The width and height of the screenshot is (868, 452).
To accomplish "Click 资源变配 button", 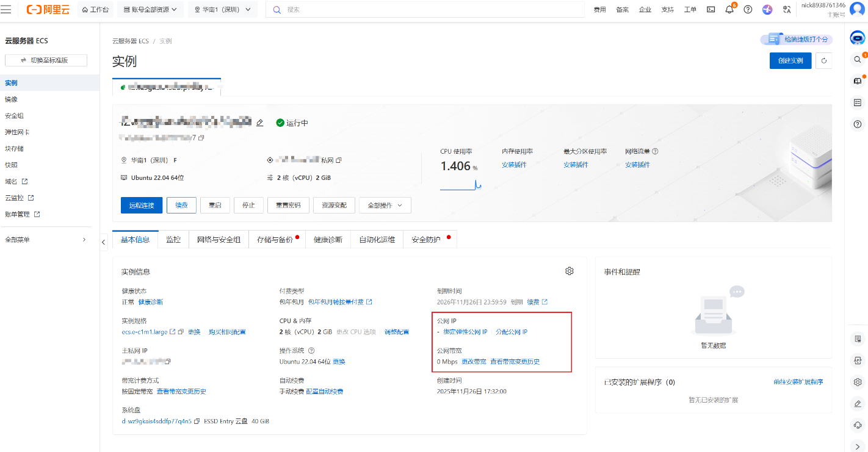I will point(334,206).
